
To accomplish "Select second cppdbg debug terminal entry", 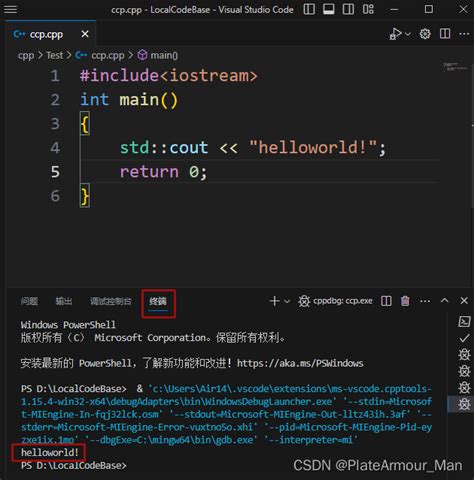I will pyautogui.click(x=464, y=371).
